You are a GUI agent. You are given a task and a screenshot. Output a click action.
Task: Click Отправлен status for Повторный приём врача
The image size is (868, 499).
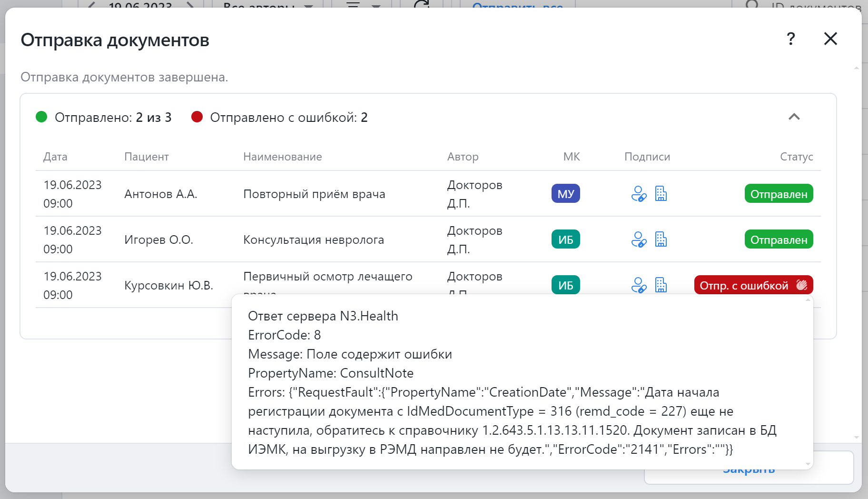coord(779,194)
